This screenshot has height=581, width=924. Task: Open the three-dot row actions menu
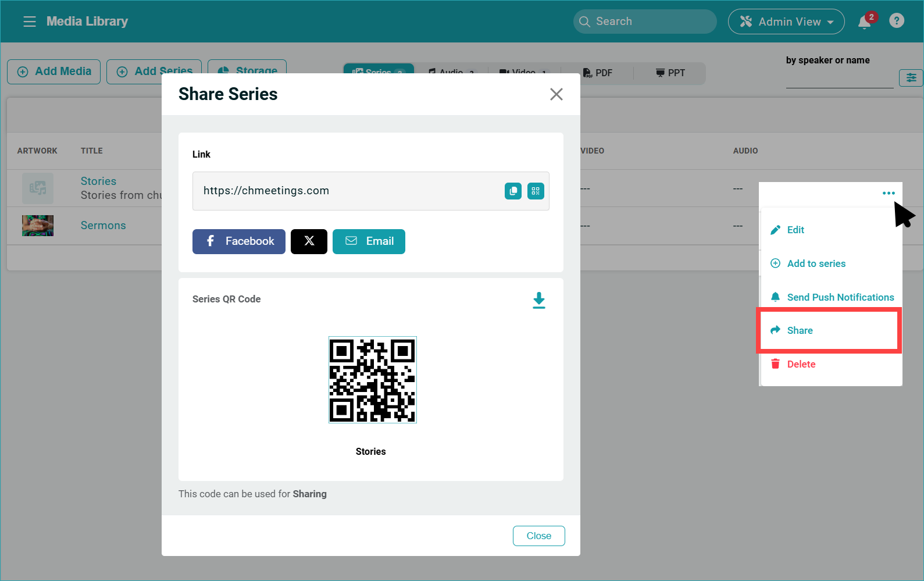coord(888,193)
